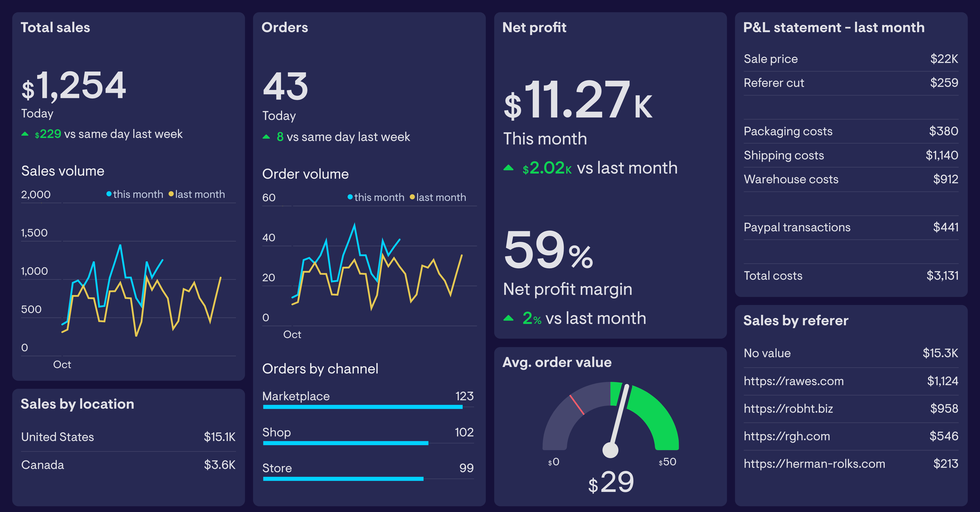Select the Sales by location panel title

[x=77, y=404]
